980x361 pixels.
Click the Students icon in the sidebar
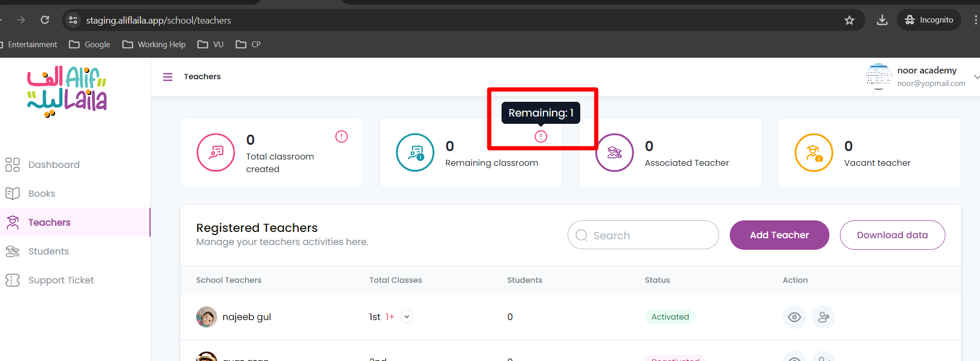point(13,251)
